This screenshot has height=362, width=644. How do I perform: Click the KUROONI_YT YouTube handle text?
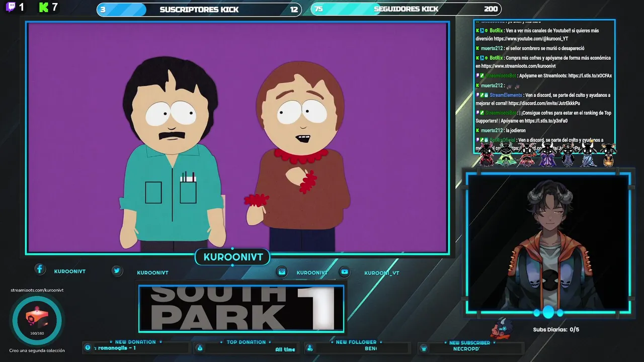point(382,273)
